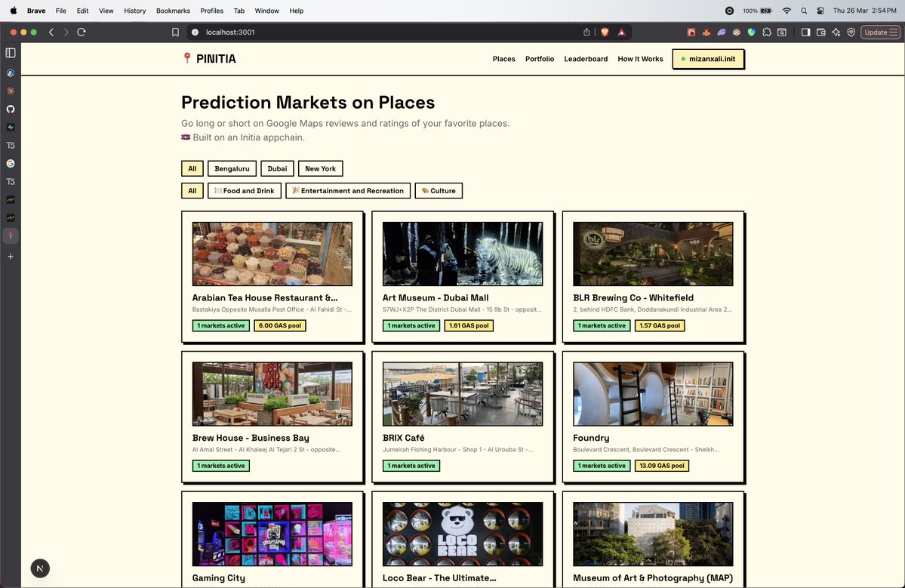Switch to the Google tab in the sidebar
This screenshot has width=905, height=588.
pyautogui.click(x=11, y=163)
